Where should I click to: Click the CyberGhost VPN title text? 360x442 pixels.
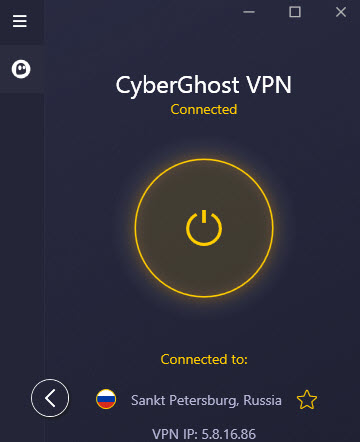tap(204, 85)
